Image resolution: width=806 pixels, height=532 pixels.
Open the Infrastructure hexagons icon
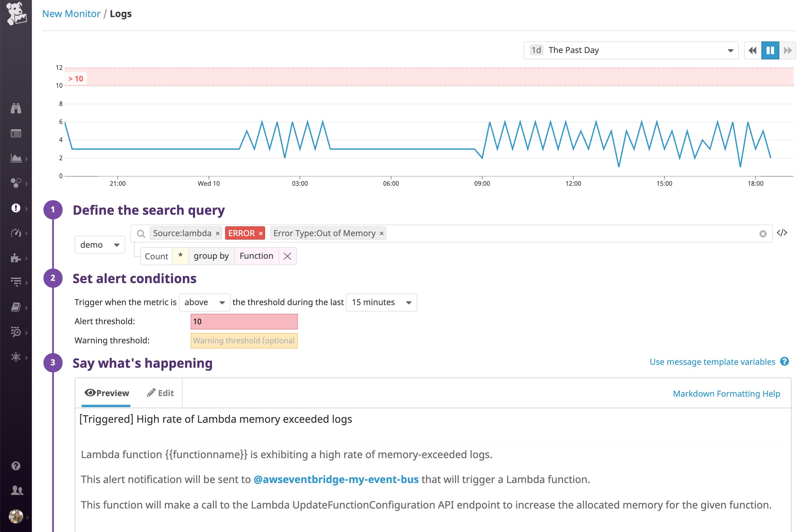tap(16, 183)
